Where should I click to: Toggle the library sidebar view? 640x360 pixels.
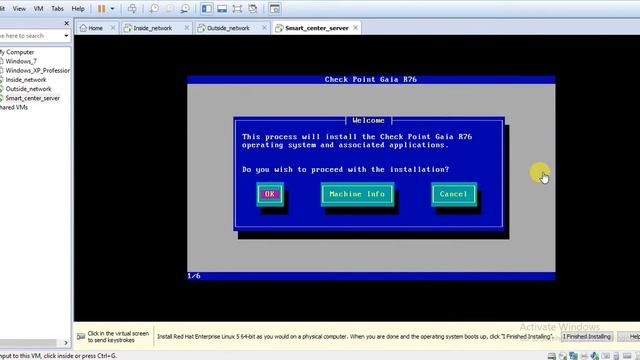[x=207, y=9]
